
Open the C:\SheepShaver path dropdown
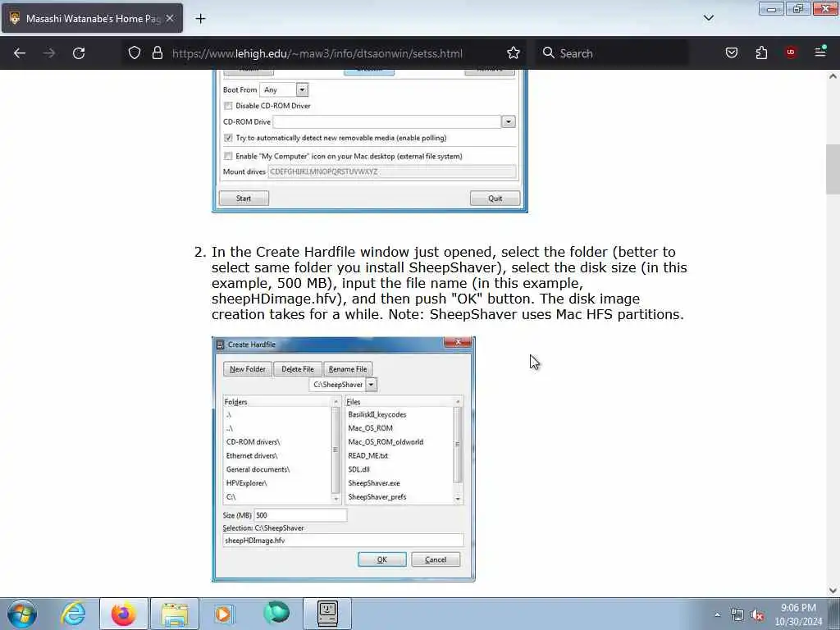[x=371, y=385]
